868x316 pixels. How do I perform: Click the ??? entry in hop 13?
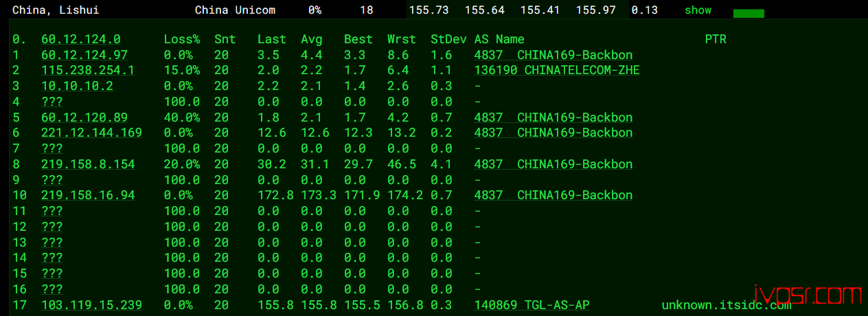pos(52,242)
